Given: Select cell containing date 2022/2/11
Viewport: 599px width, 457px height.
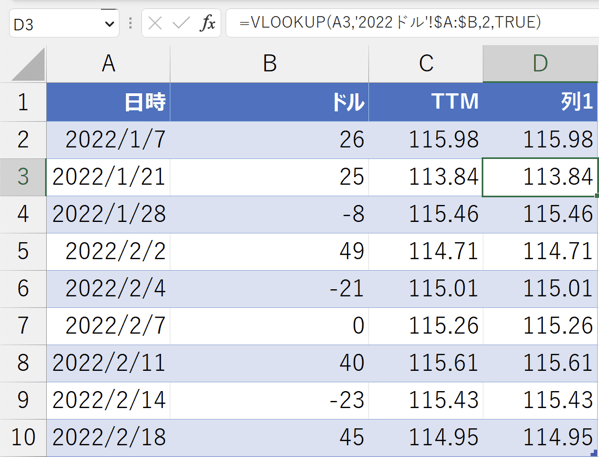Looking at the screenshot, I should pos(108,363).
